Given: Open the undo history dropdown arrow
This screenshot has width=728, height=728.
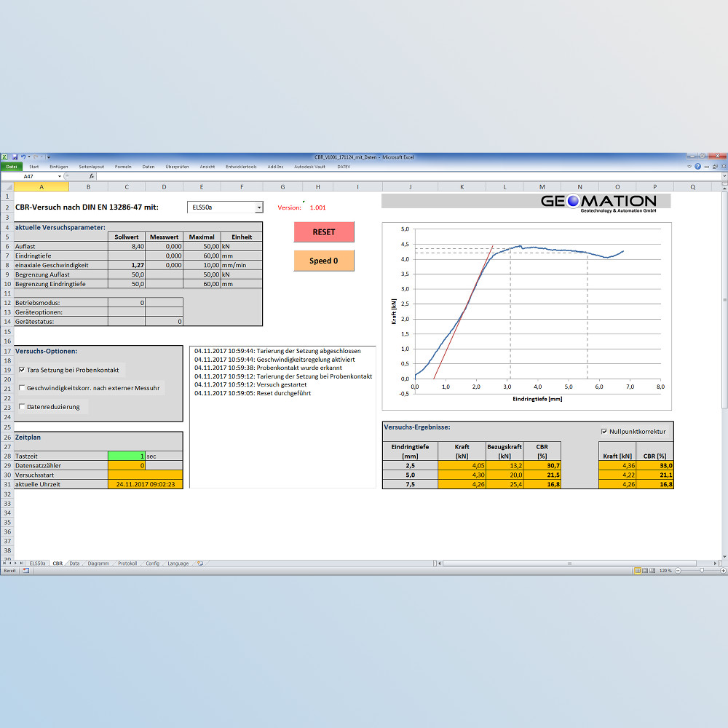Looking at the screenshot, I should pyautogui.click(x=29, y=157).
